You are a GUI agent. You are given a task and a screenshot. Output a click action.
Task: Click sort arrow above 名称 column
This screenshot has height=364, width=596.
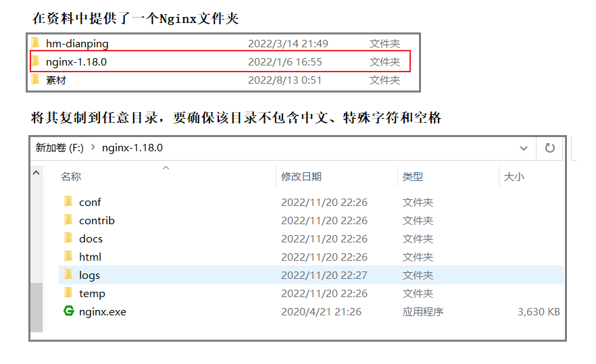point(166,167)
